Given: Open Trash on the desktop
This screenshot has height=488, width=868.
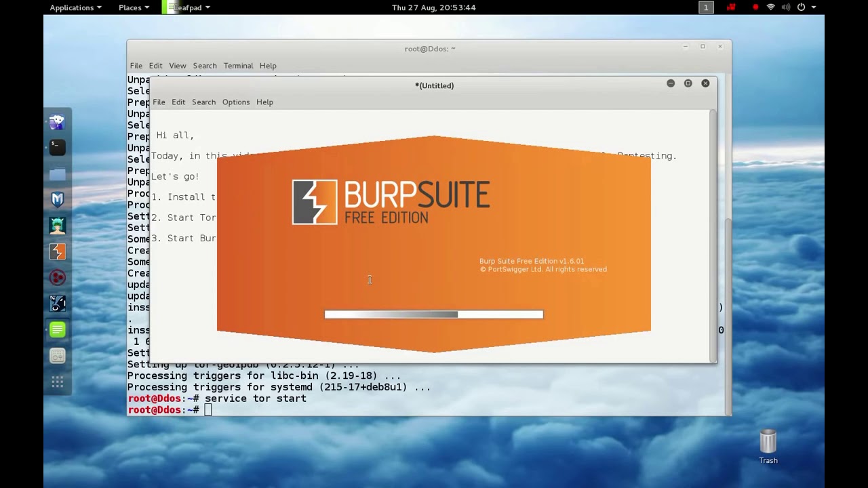Looking at the screenshot, I should tap(768, 447).
